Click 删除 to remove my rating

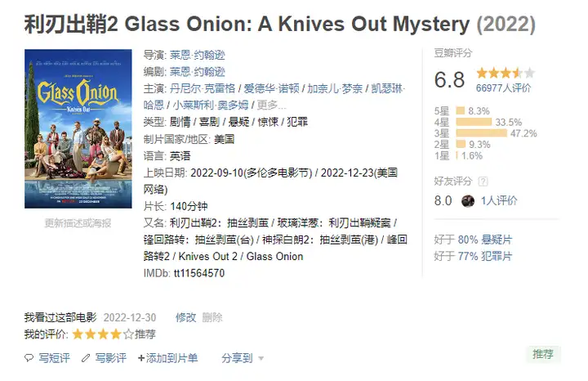212,317
